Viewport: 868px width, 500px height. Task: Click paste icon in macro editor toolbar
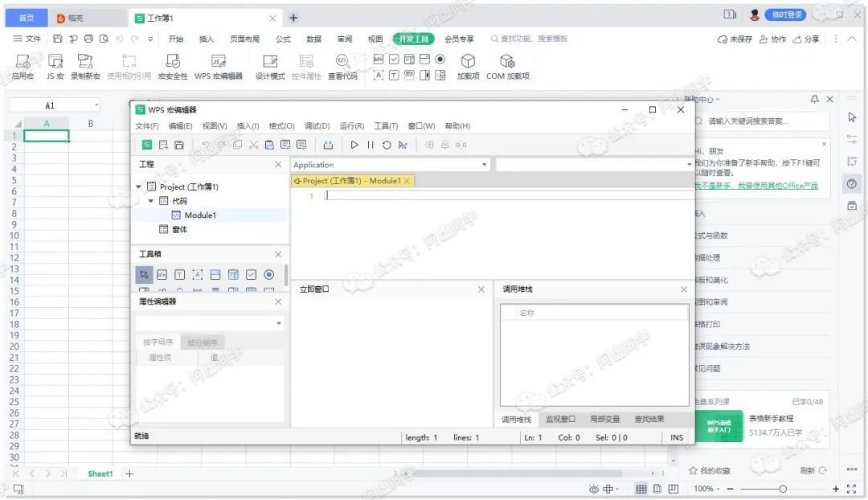point(269,145)
